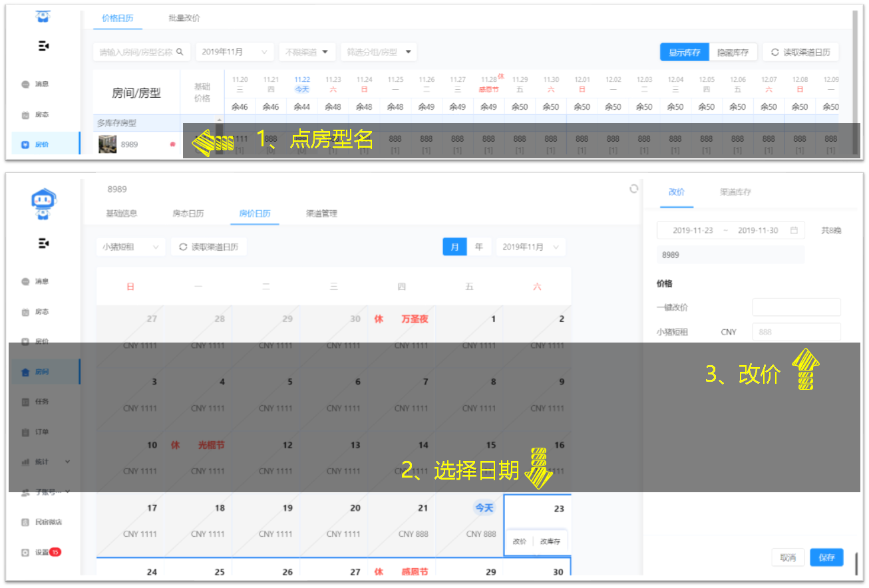The width and height of the screenshot is (869, 588).
Task: Click the calendar icon in the date range field
Action: coord(794,230)
